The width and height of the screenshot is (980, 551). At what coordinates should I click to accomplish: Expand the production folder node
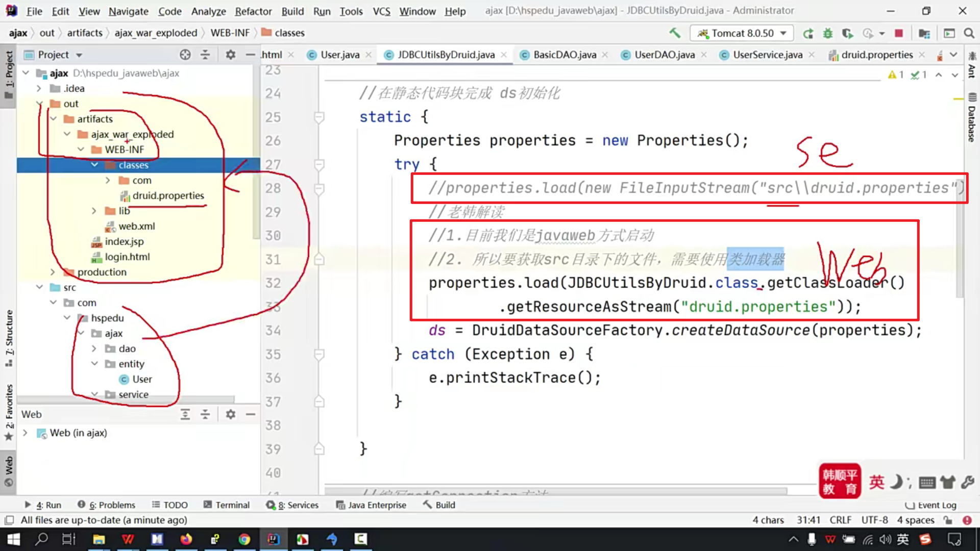[53, 272]
